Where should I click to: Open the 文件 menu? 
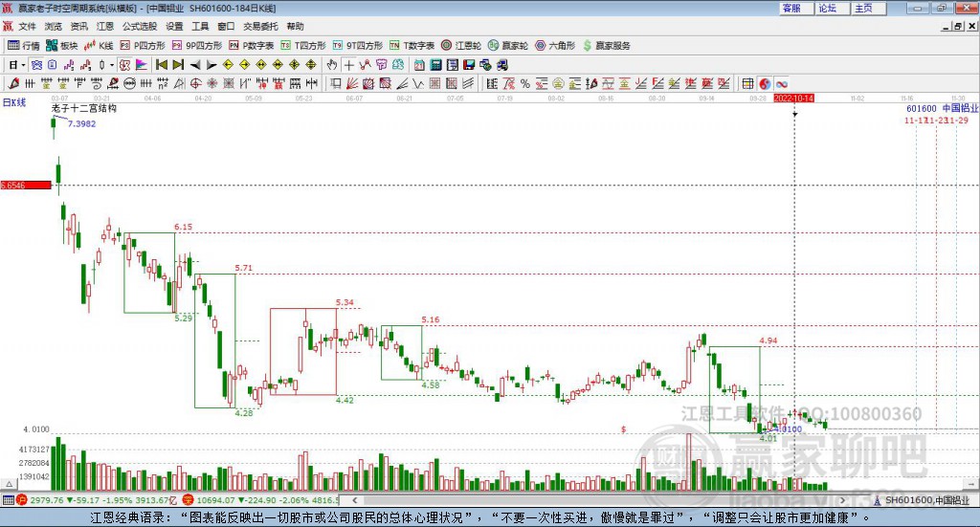pos(27,26)
